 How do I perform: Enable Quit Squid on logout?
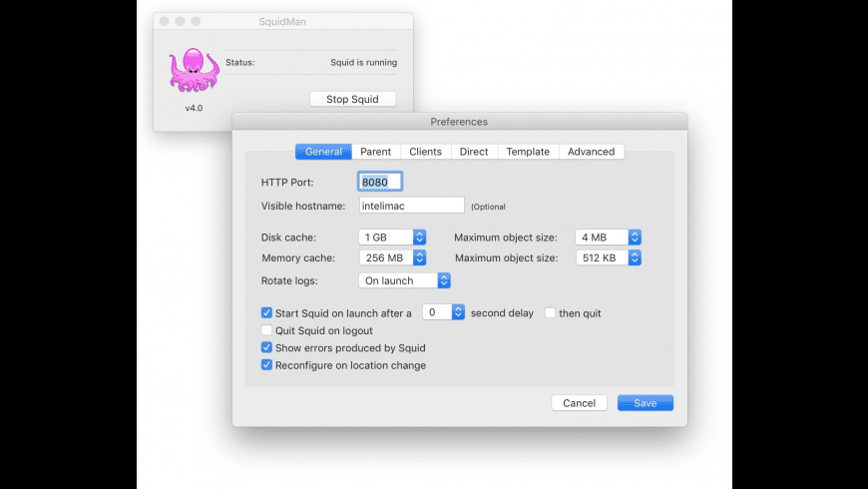click(x=266, y=330)
